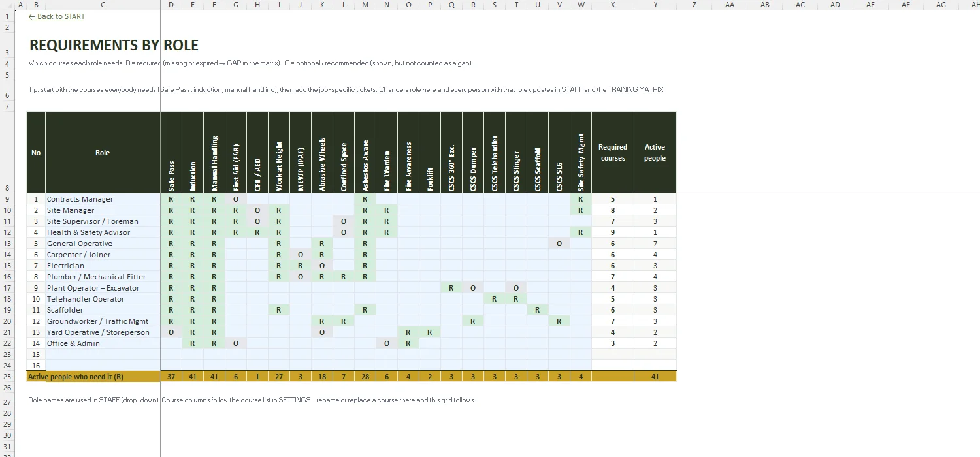
Task: Select the "CSCS Telehandler" course header
Action: [495, 152]
